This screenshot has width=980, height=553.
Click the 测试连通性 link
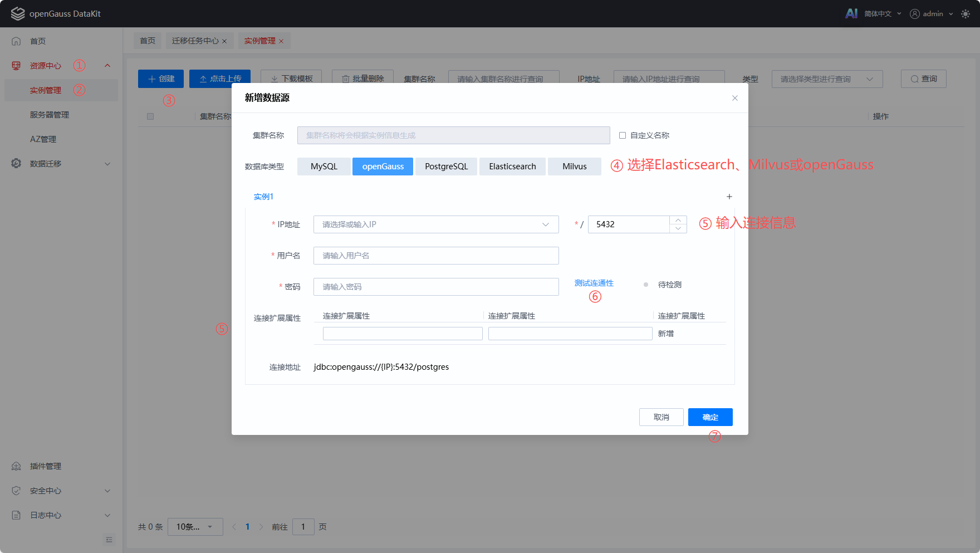pyautogui.click(x=594, y=283)
